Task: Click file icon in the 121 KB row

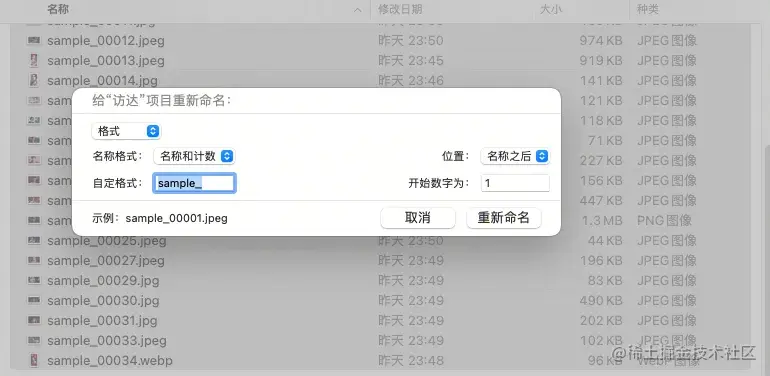Action: click(x=34, y=100)
